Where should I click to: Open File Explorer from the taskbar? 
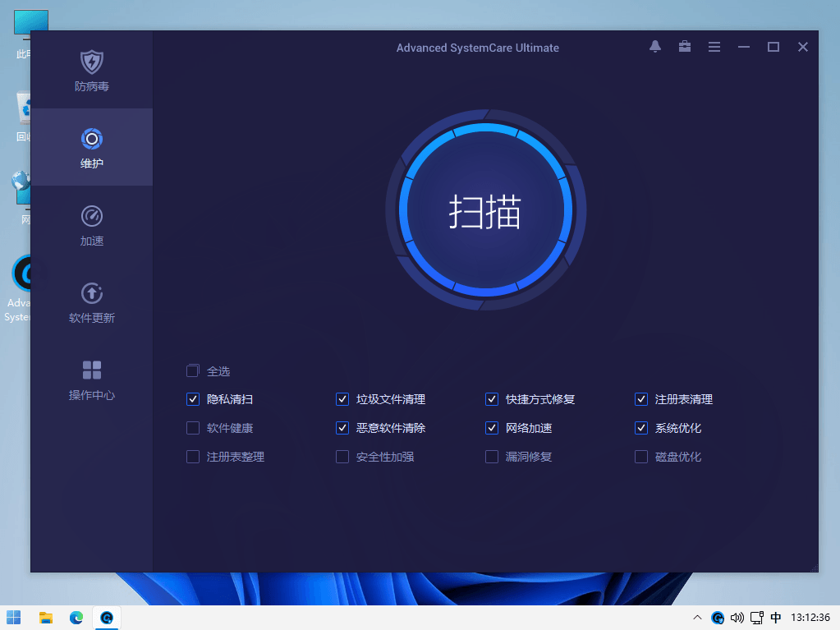click(46, 618)
